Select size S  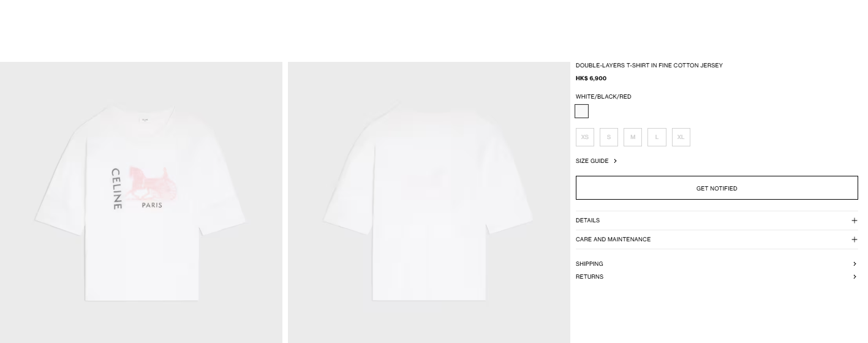pos(609,137)
